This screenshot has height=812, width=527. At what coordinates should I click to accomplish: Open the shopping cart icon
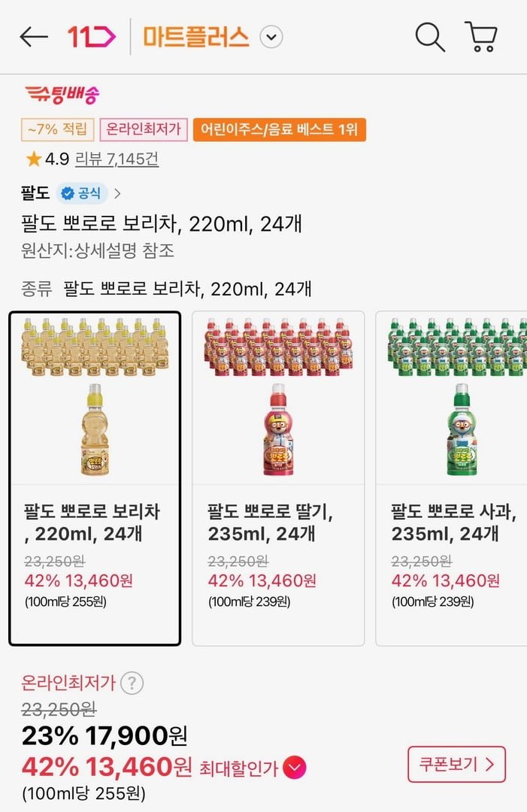[481, 37]
